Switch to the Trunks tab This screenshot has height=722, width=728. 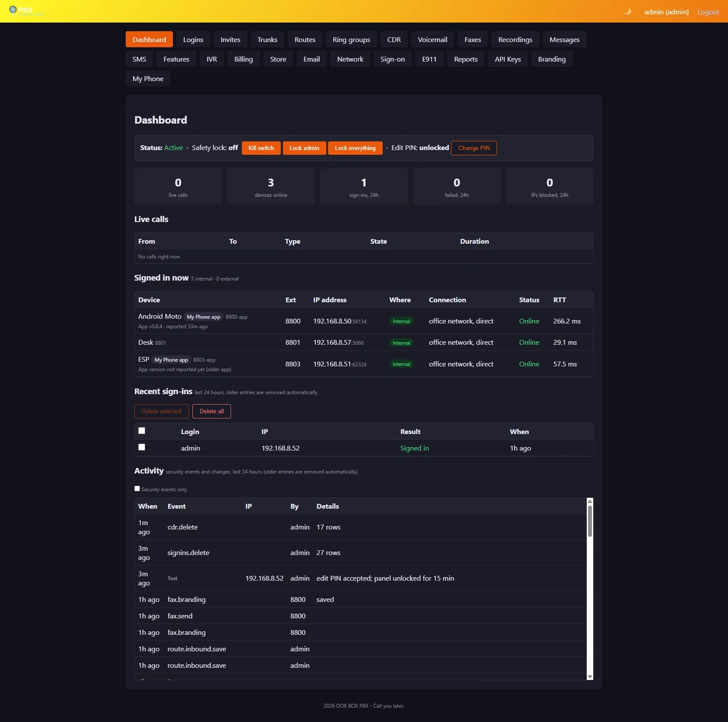(x=267, y=39)
